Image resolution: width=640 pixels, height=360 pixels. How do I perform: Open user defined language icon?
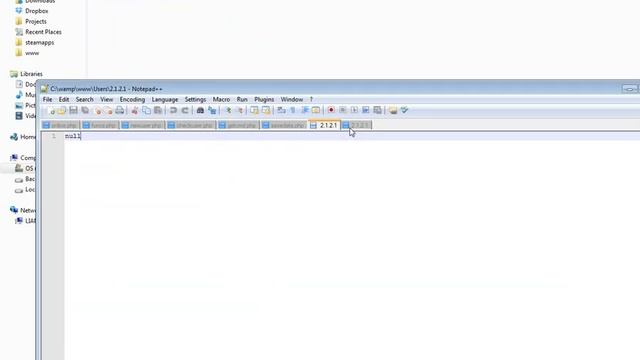click(x=316, y=110)
